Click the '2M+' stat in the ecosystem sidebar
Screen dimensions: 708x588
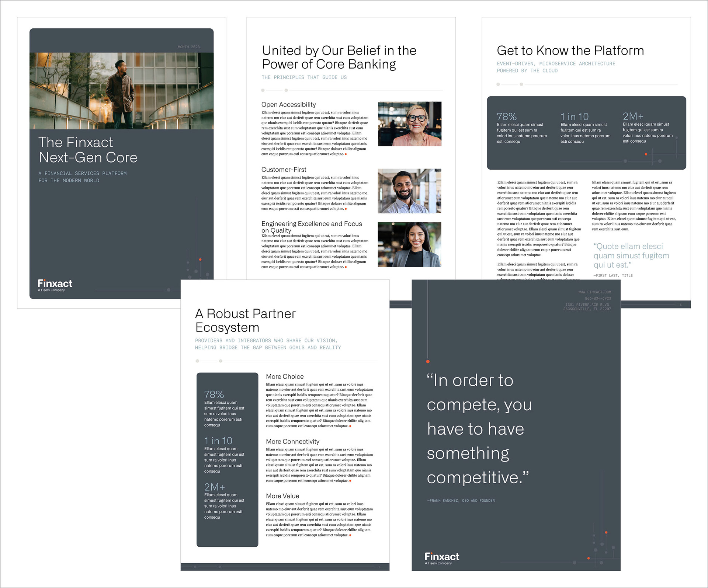point(215,487)
